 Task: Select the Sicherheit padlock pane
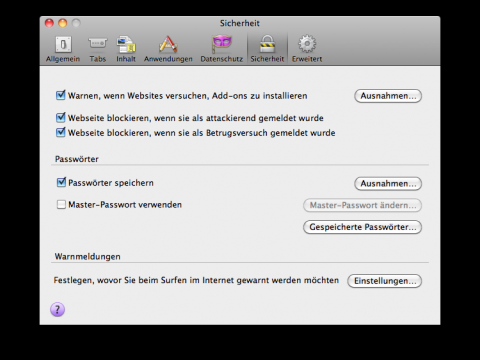[x=267, y=49]
